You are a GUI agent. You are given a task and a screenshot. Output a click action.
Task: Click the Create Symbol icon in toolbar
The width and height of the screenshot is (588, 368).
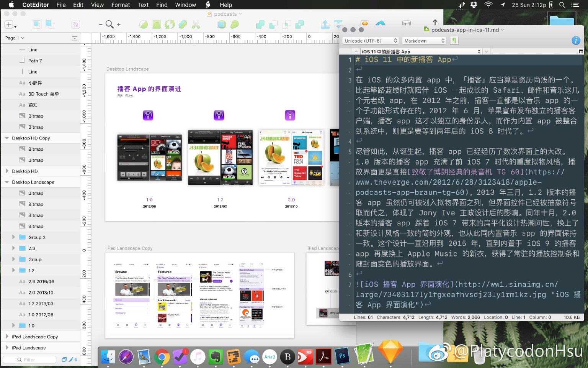click(x=76, y=25)
